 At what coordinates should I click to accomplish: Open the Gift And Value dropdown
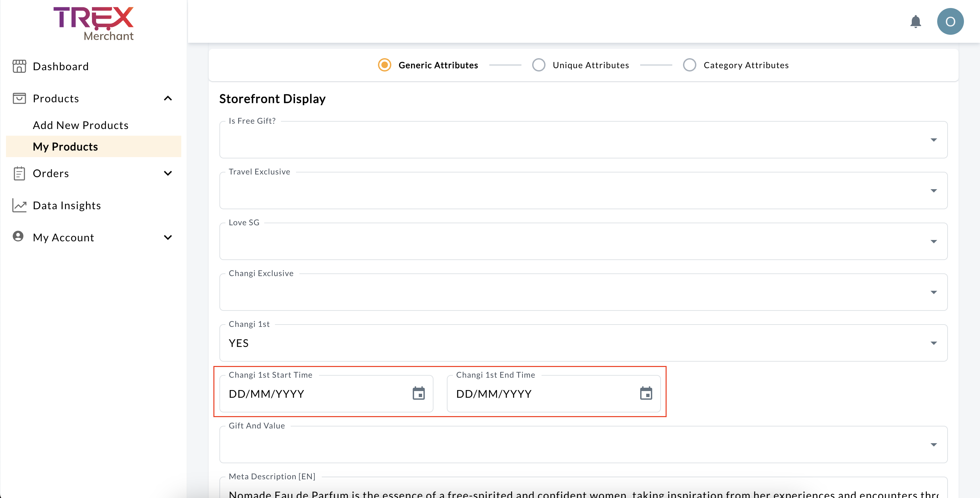coord(583,445)
